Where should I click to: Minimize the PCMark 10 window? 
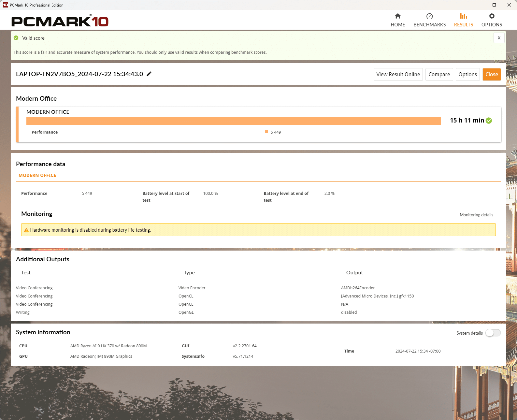pos(480,5)
